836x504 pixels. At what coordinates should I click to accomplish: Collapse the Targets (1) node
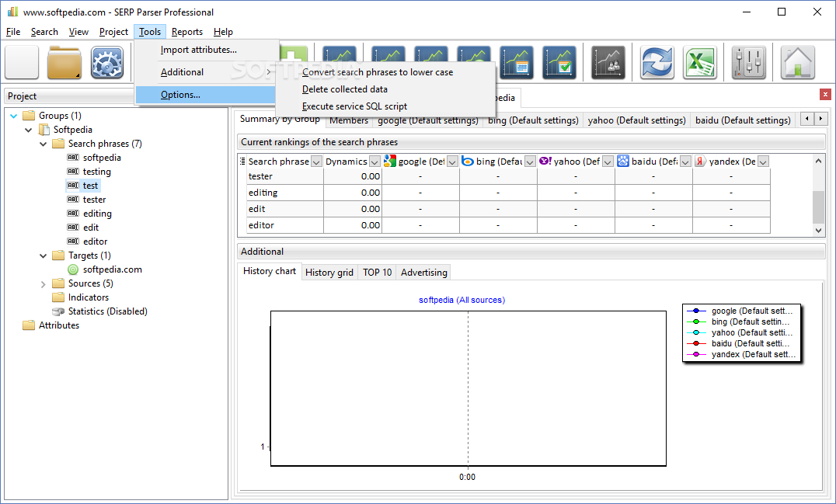[44, 255]
